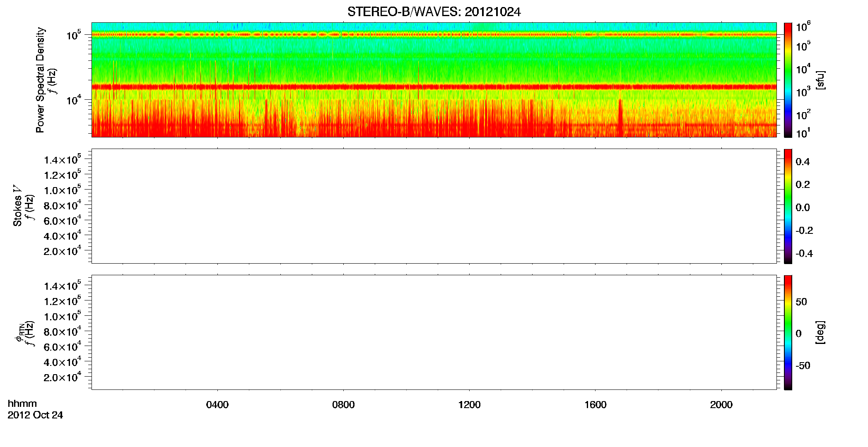This screenshot has width=868, height=447.
Task: Click the 2012 Oct 24 date label
Action: [35, 415]
